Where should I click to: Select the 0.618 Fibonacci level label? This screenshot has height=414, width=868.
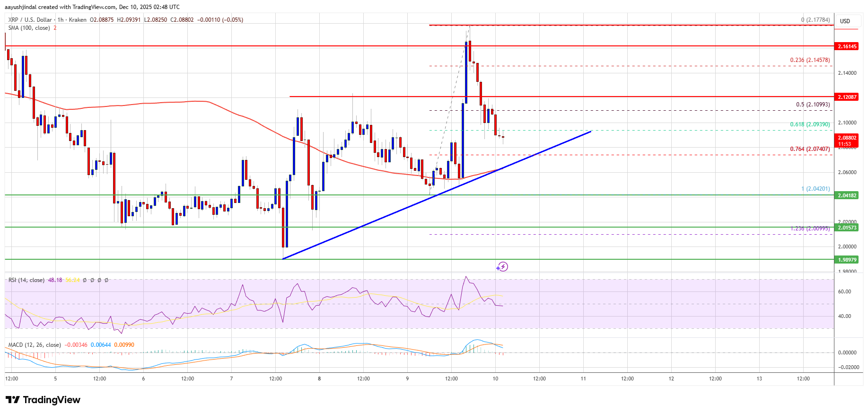pyautogui.click(x=810, y=124)
